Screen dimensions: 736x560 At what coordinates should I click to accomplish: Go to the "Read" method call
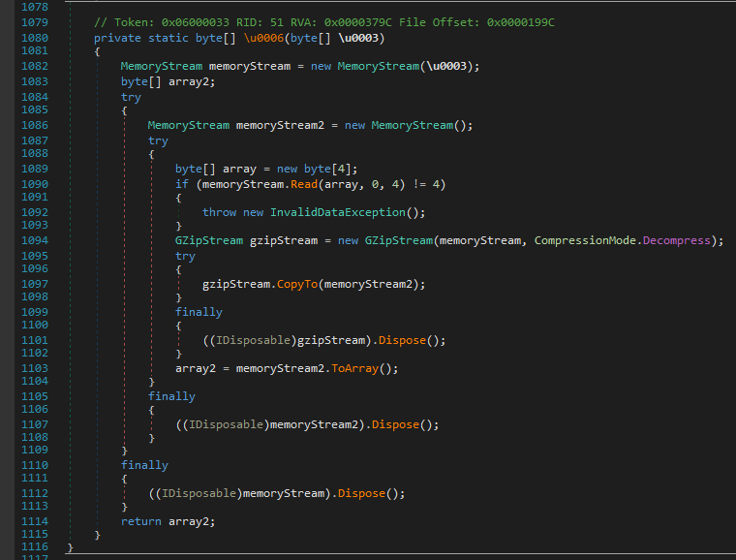point(304,184)
